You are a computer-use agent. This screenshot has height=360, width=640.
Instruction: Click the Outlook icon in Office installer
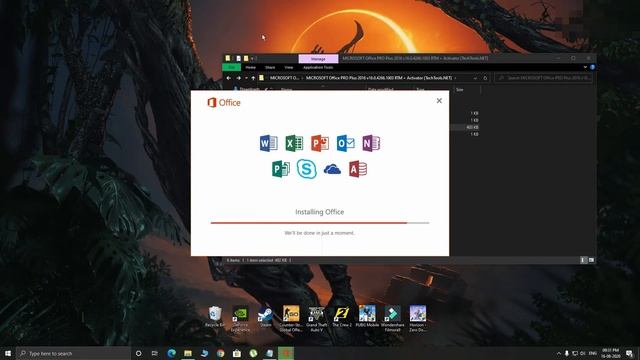[345, 143]
